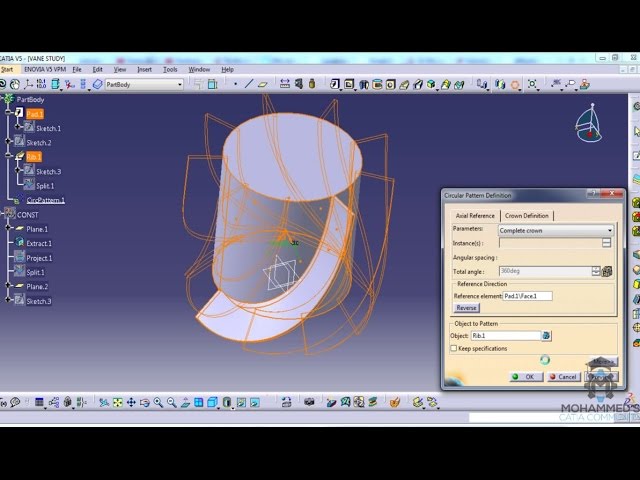The height and width of the screenshot is (480, 640).
Task: Enable Keep specifications checkbox
Action: [453, 349]
